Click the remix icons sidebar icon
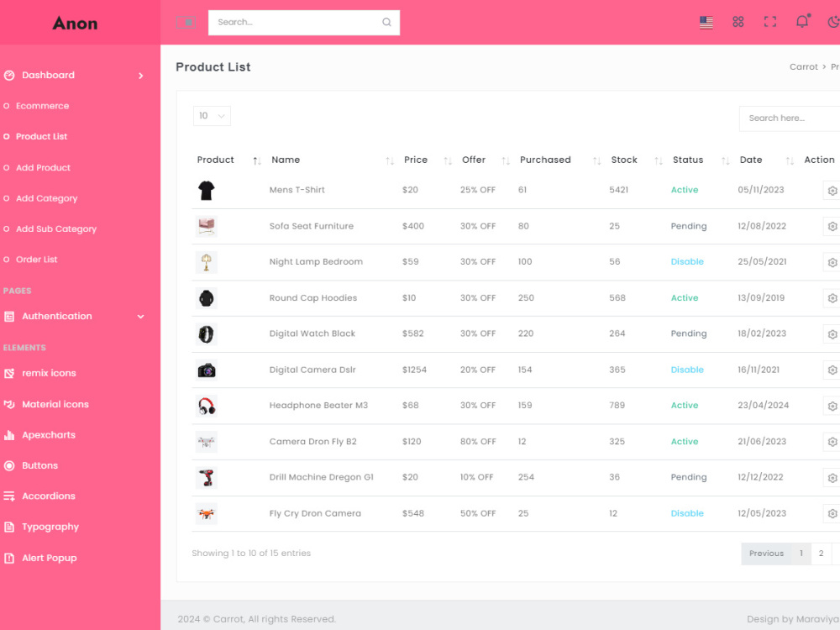 point(9,374)
